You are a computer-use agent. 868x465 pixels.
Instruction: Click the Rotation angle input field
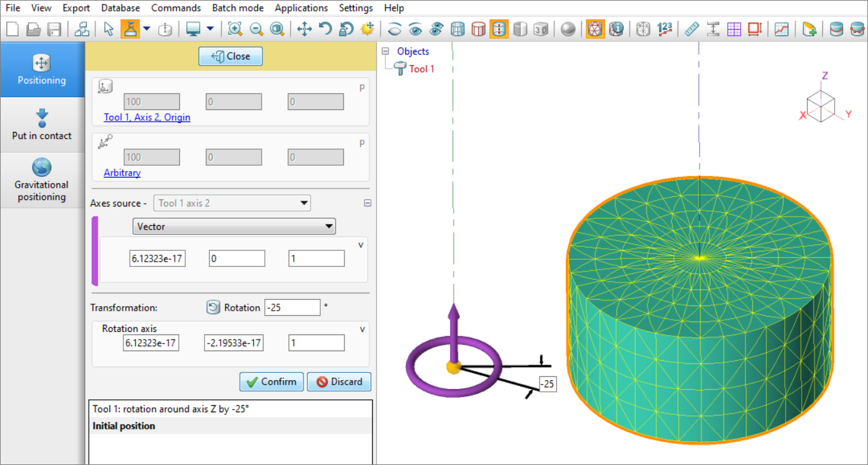click(292, 307)
